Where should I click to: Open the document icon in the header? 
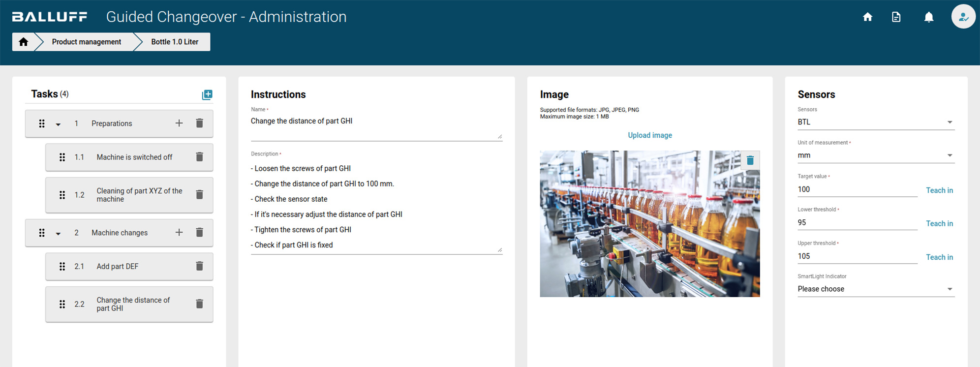click(896, 17)
